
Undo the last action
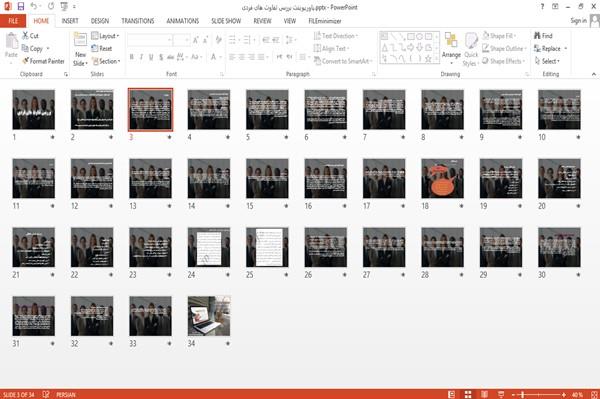[34, 7]
